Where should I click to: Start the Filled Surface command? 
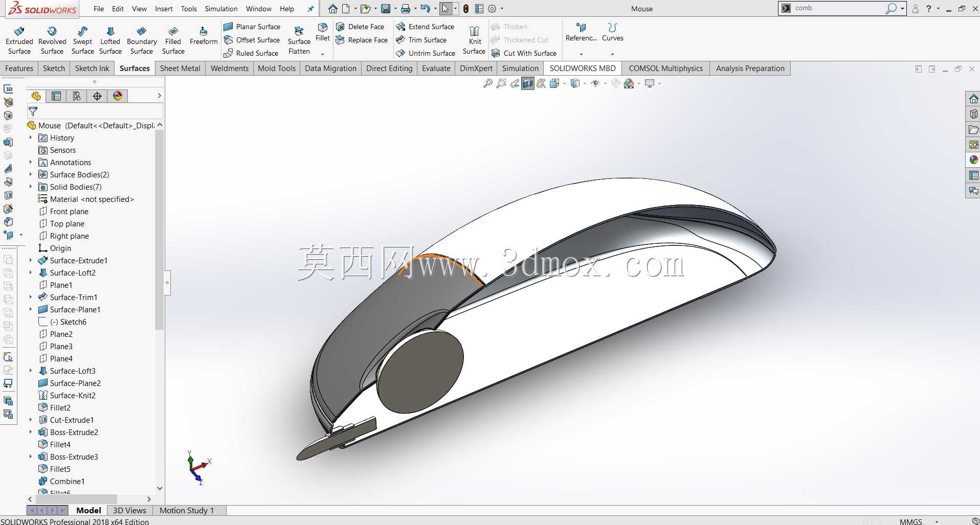(x=173, y=40)
